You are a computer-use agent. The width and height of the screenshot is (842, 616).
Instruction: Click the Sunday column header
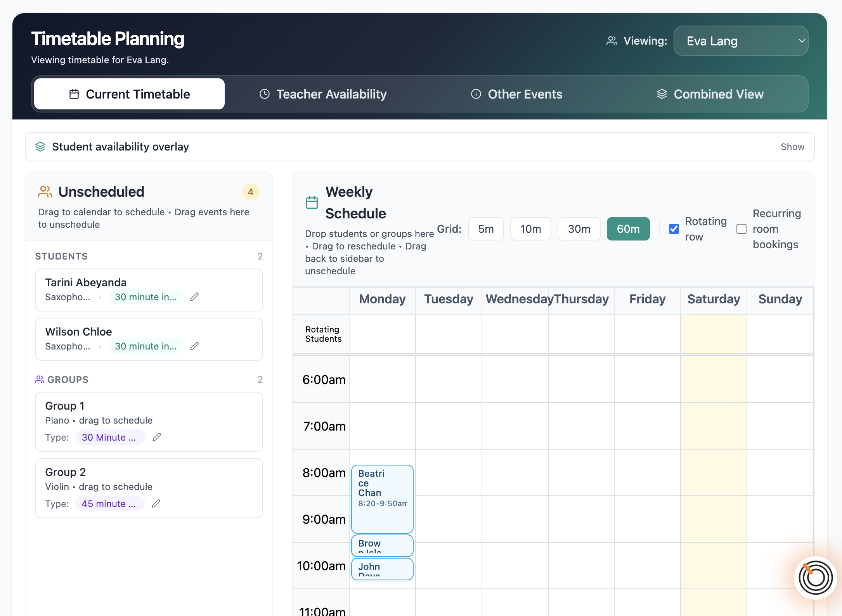[x=780, y=299]
